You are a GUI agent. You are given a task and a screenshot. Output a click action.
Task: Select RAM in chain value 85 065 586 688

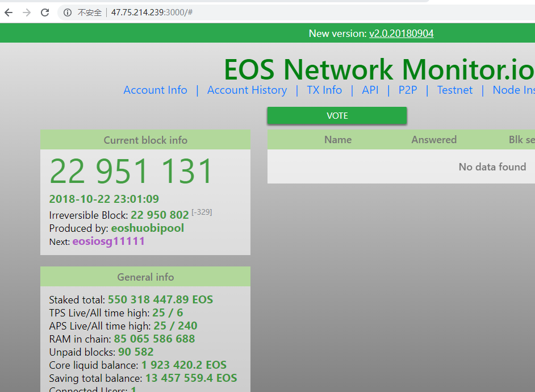click(154, 339)
